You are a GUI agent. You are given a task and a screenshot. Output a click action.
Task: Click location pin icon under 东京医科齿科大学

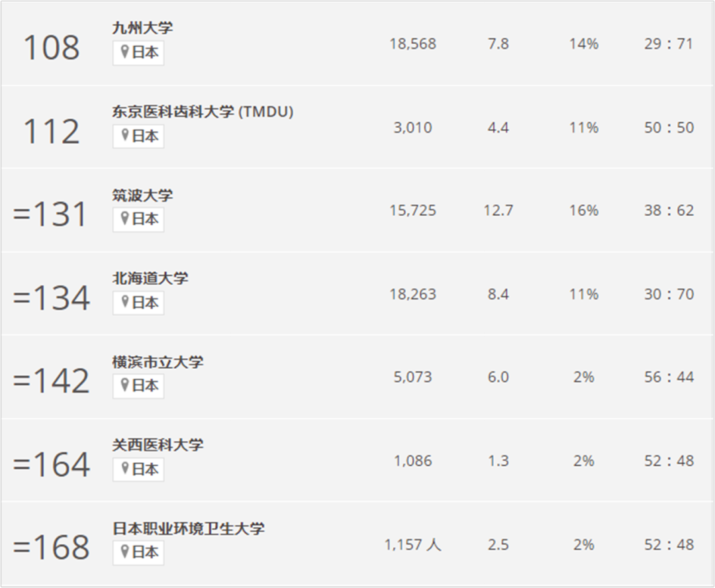click(124, 136)
